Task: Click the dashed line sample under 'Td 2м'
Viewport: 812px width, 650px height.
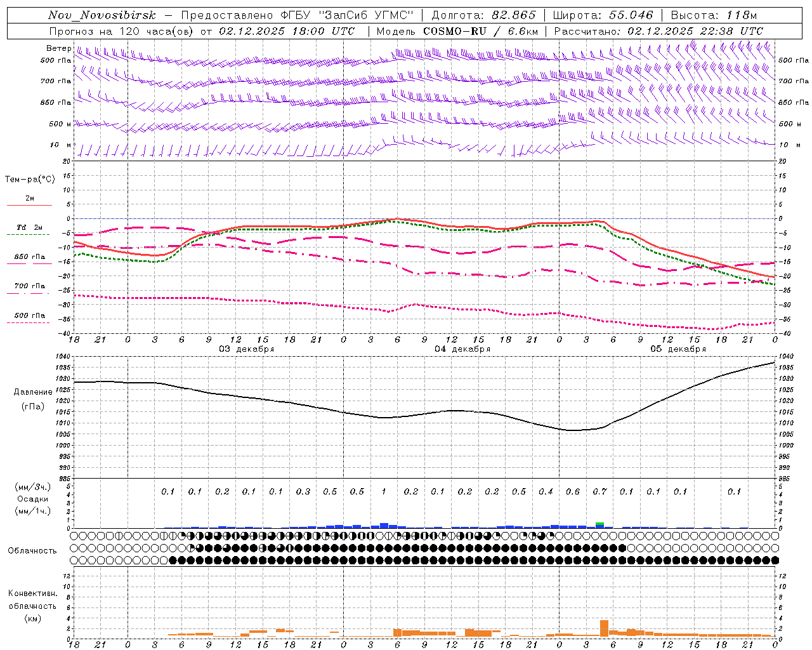Action: click(29, 234)
